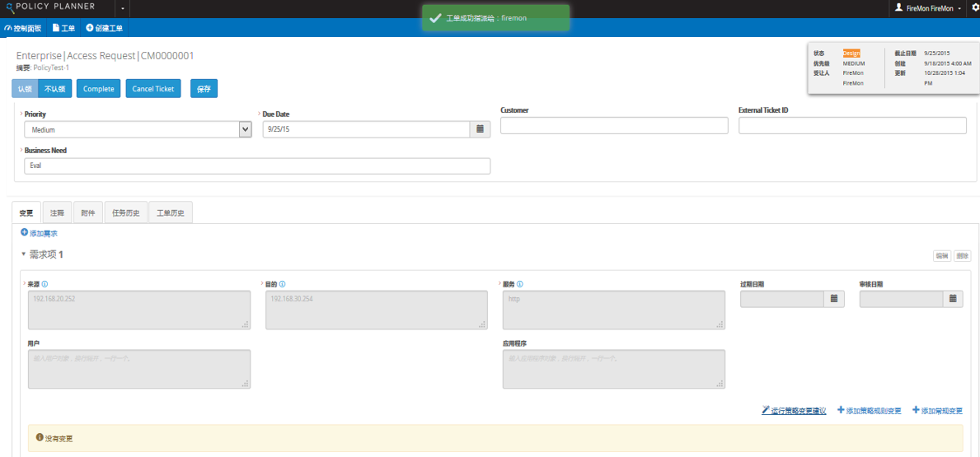Screen dimensions: 980x457
Task: Toggle the 认领 button
Action: 25,89
